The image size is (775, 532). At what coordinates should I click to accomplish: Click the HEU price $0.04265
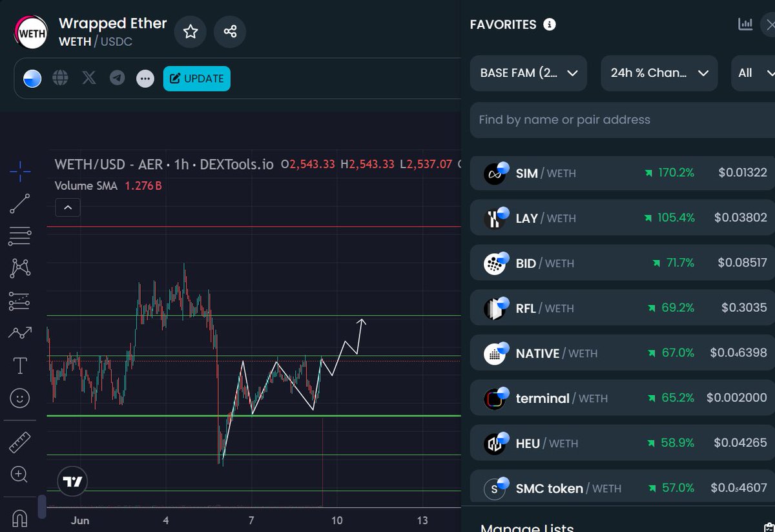pos(741,443)
